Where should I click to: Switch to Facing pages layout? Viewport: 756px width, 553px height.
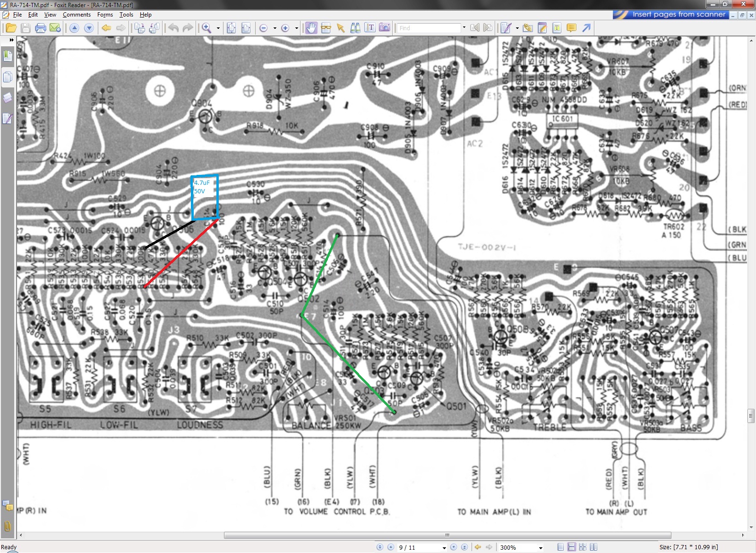[593, 547]
